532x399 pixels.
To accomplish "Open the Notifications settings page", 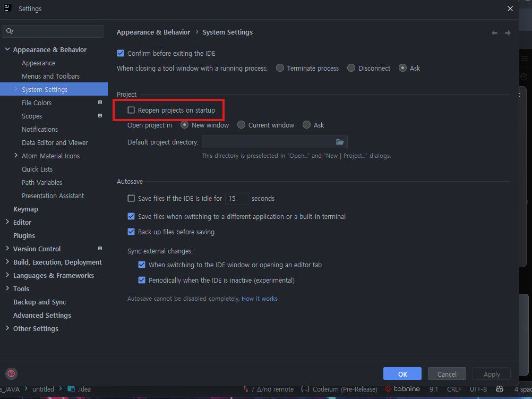I will pyautogui.click(x=40, y=130).
